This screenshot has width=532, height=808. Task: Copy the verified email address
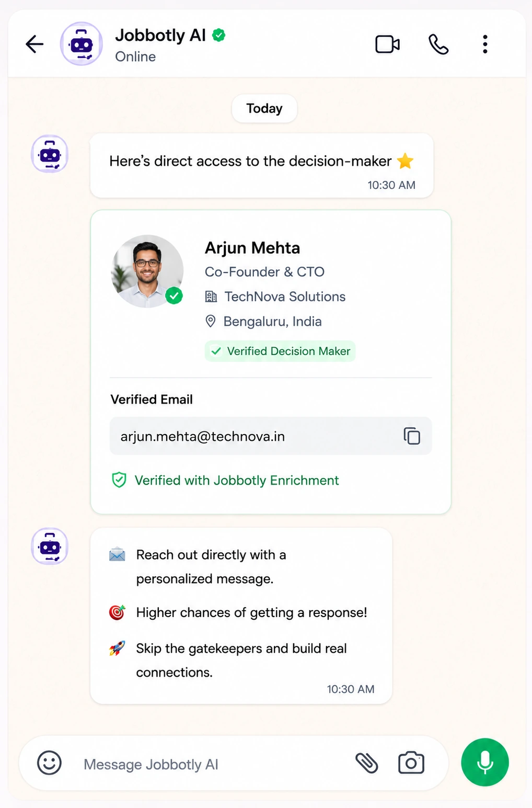[x=412, y=436]
